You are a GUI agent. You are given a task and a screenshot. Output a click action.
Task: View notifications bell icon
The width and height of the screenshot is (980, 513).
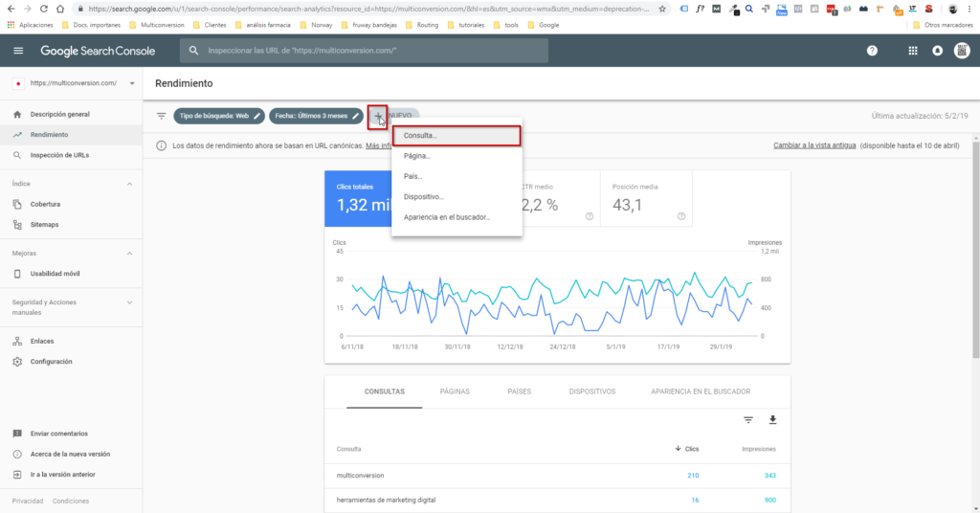(x=938, y=51)
